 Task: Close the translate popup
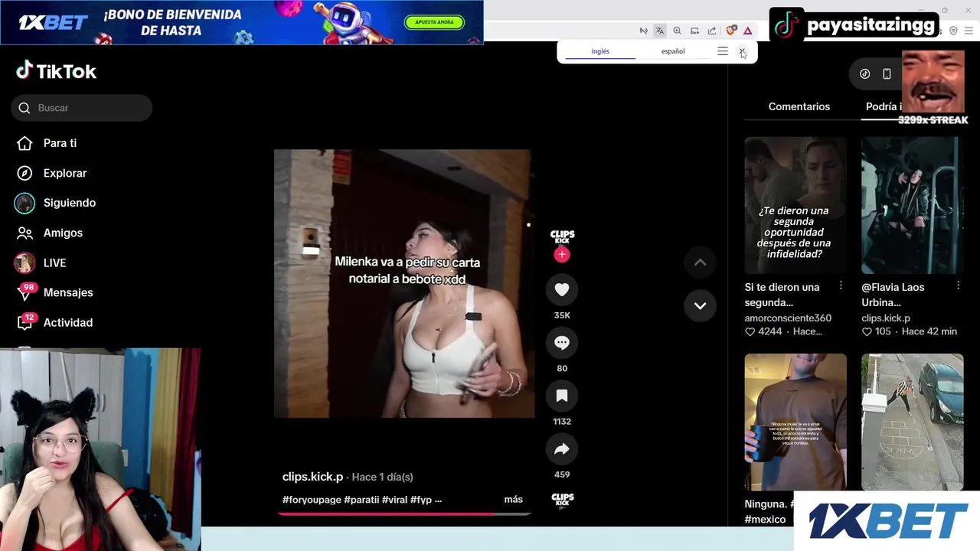click(x=742, y=51)
